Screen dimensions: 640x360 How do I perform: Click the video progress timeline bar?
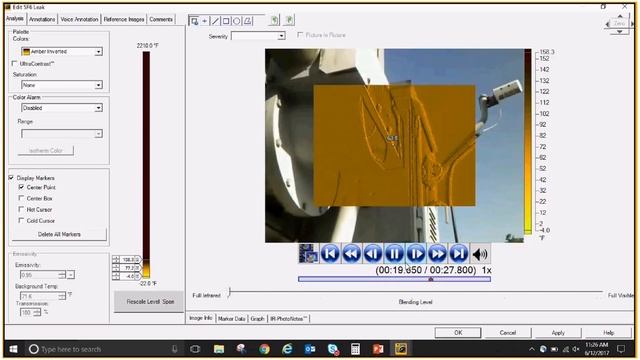pyautogui.click(x=394, y=279)
